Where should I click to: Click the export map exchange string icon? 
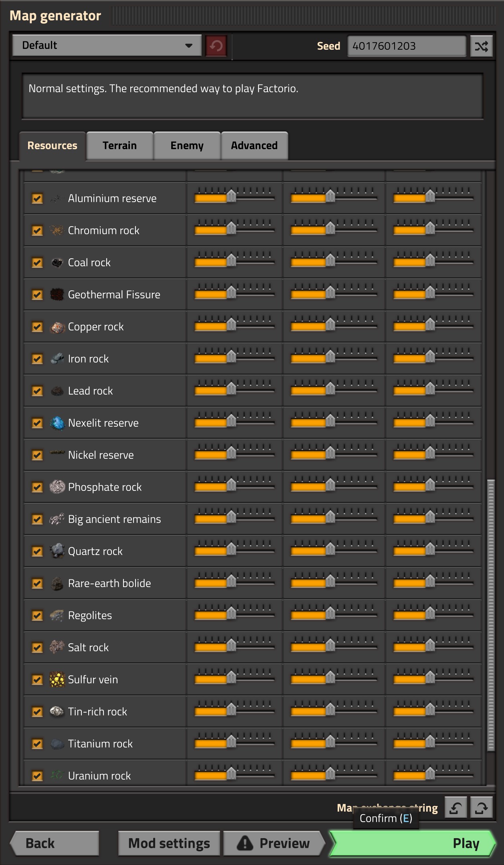481,808
